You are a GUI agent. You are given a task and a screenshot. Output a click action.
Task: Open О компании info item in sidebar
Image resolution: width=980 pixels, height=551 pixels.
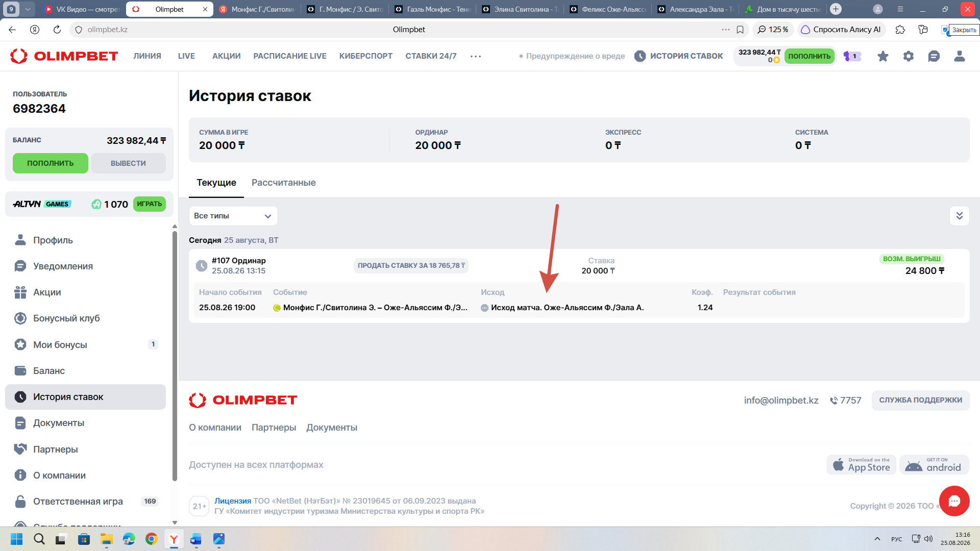click(x=85, y=475)
